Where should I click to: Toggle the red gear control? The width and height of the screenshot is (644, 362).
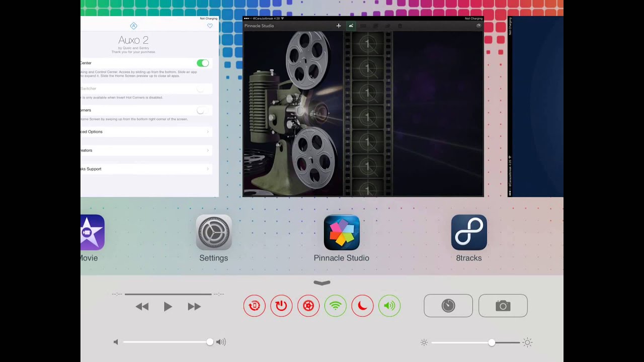[308, 306]
